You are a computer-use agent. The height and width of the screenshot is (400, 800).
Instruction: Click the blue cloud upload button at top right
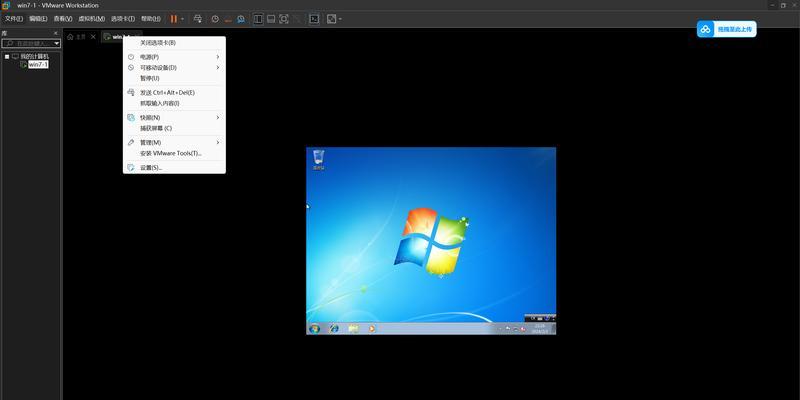[x=727, y=29]
